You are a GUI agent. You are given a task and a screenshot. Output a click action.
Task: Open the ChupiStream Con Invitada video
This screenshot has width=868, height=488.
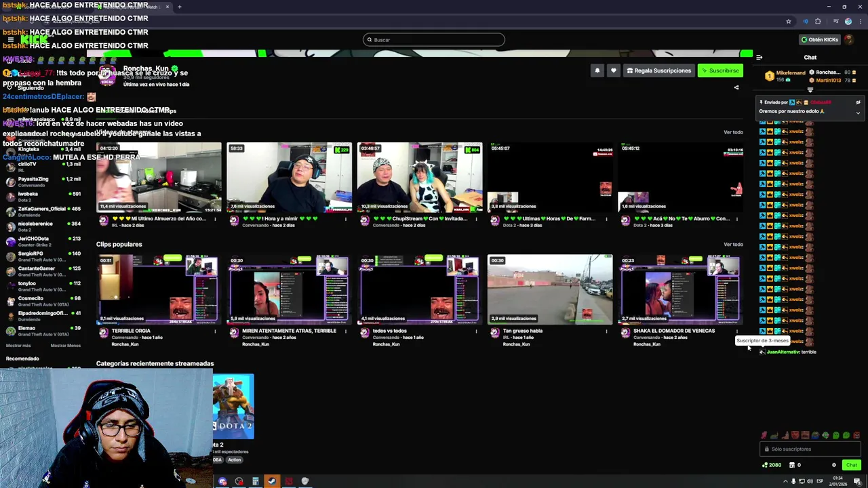click(x=420, y=177)
